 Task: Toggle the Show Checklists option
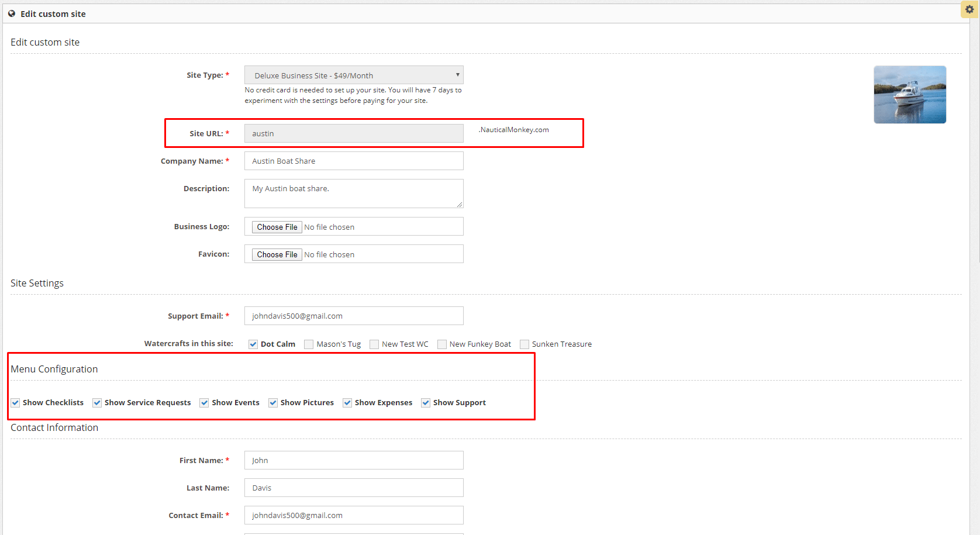16,403
